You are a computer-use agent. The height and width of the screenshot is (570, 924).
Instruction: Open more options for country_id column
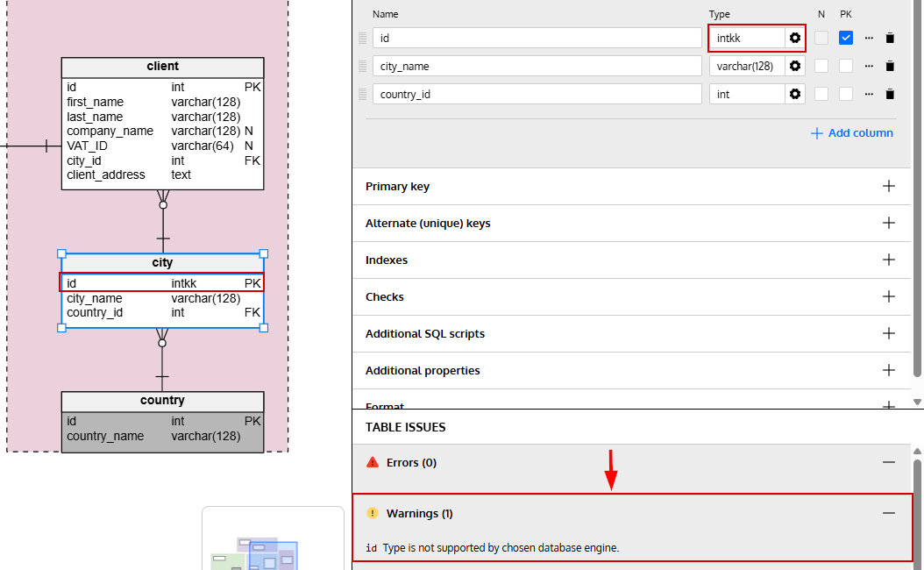click(x=869, y=95)
